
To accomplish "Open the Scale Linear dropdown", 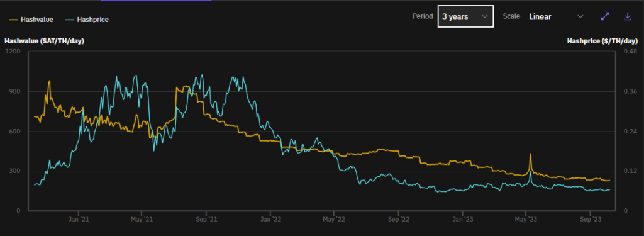I will click(557, 16).
